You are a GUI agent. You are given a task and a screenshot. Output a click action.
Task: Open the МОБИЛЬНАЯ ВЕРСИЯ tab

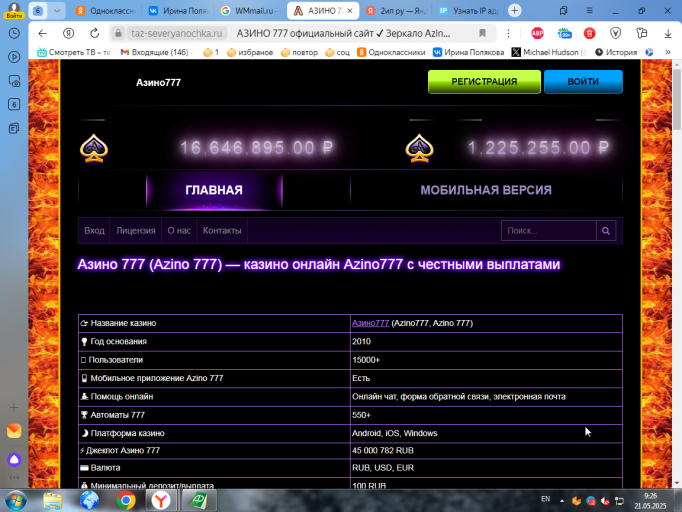click(486, 190)
